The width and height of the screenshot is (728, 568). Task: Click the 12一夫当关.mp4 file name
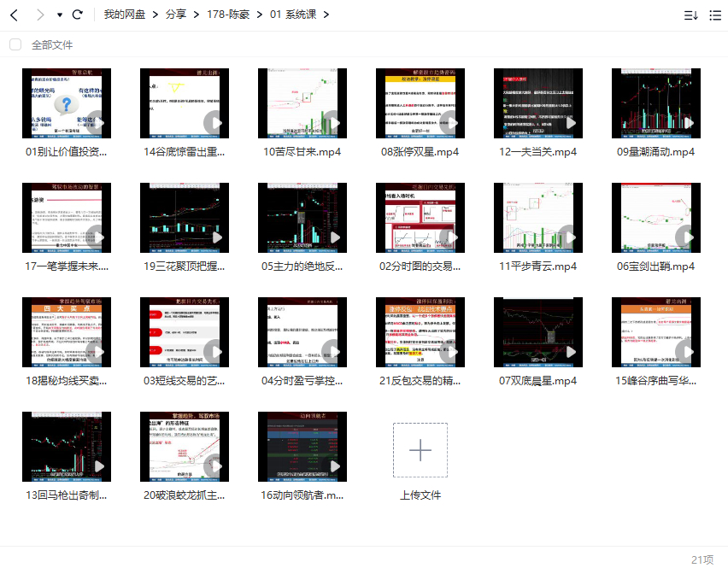(538, 152)
